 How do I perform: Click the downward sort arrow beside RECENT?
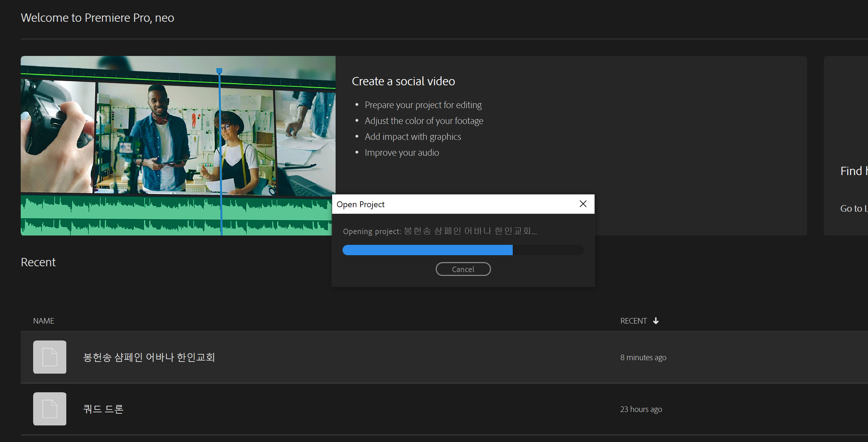click(656, 320)
